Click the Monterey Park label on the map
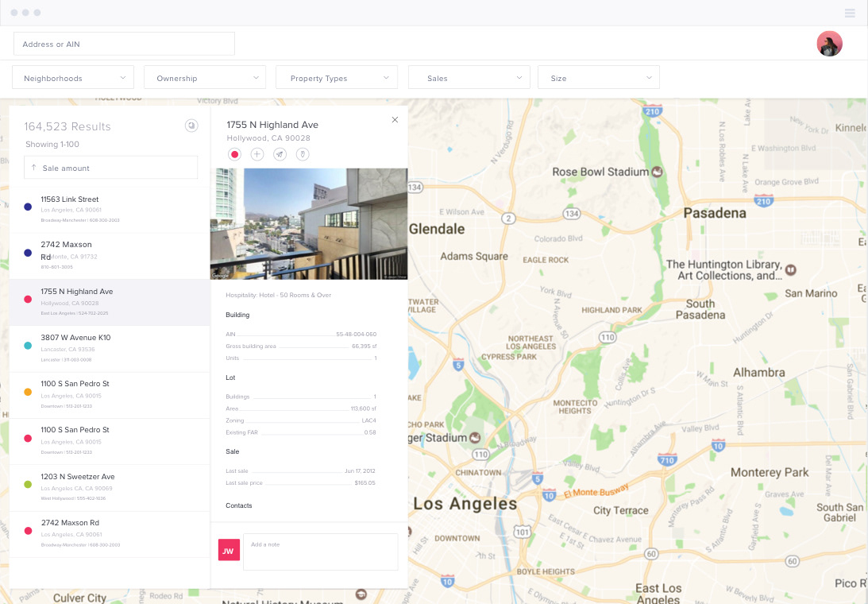Image resolution: width=868 pixels, height=604 pixels. [770, 473]
